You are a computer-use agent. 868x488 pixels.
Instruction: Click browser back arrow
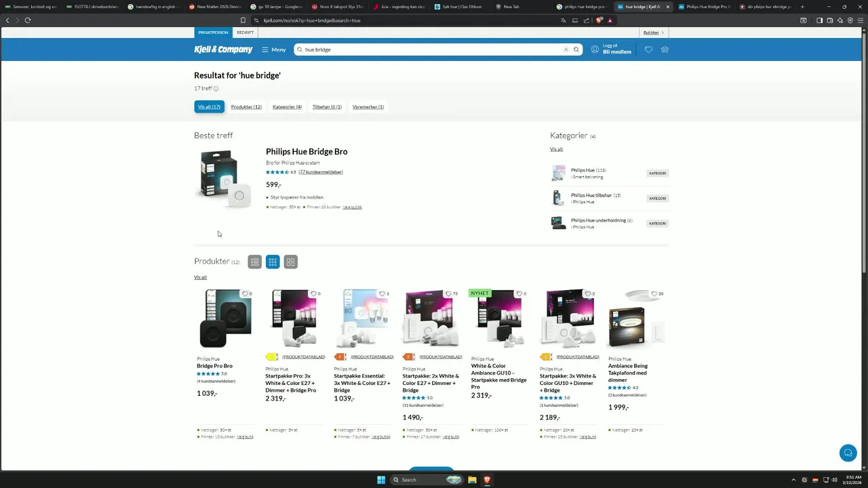tap(7, 20)
